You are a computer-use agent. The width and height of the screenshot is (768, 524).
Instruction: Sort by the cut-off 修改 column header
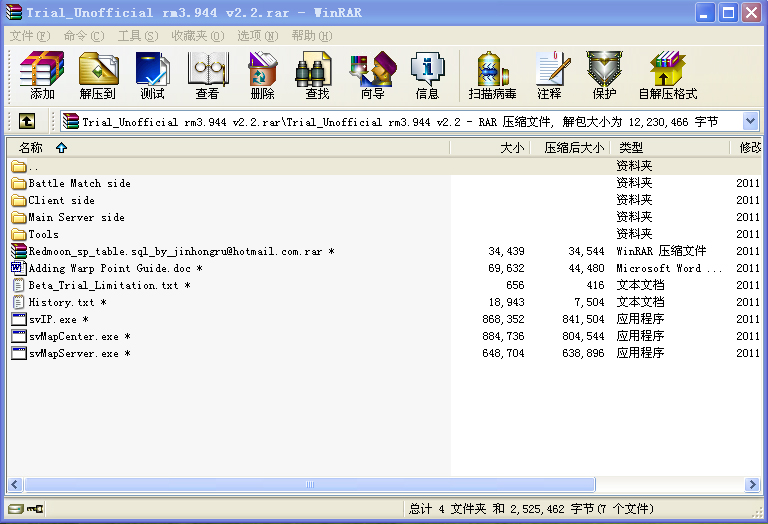click(746, 147)
